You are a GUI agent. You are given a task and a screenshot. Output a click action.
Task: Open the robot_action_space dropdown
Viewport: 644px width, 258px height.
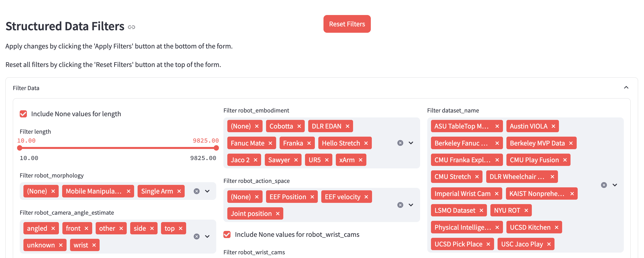point(411,205)
